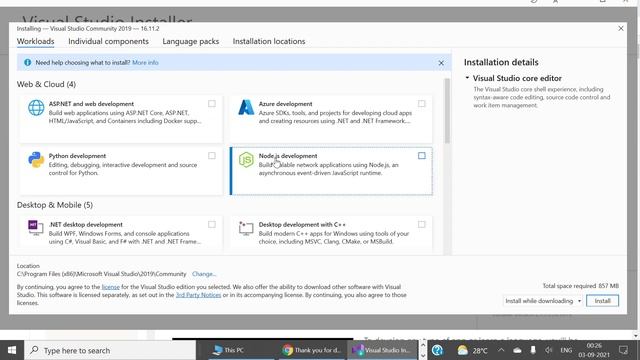The height and width of the screenshot is (360, 640).
Task: Open Visual Studio Installer taskbar item
Action: (x=382, y=350)
